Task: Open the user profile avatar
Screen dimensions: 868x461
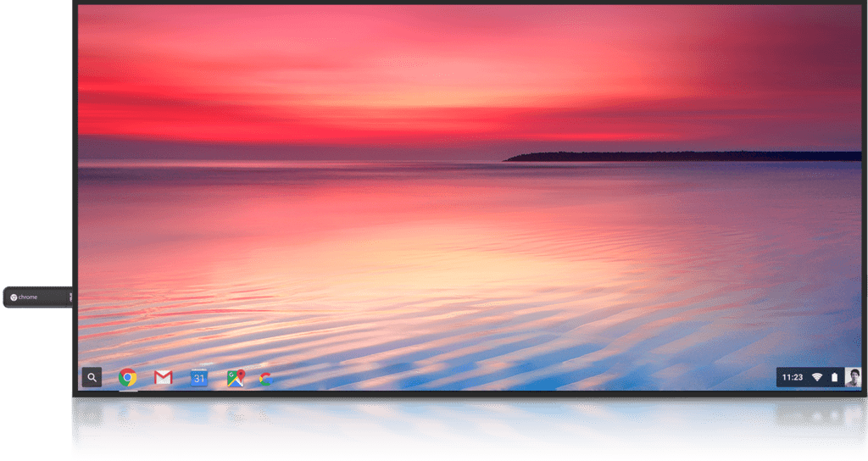Action: (x=853, y=377)
